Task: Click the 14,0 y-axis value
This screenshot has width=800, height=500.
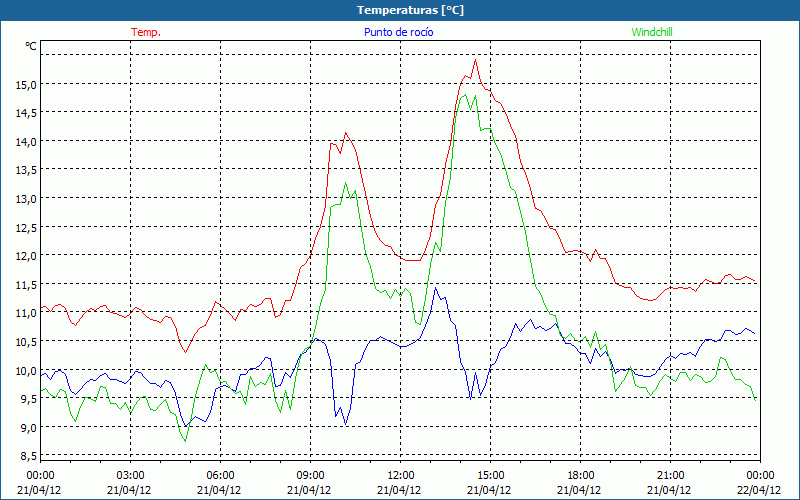Action: click(26, 141)
